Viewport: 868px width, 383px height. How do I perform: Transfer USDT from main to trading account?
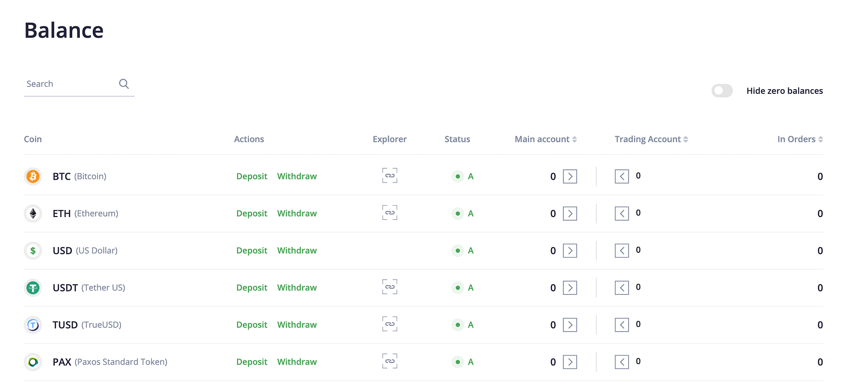click(570, 288)
